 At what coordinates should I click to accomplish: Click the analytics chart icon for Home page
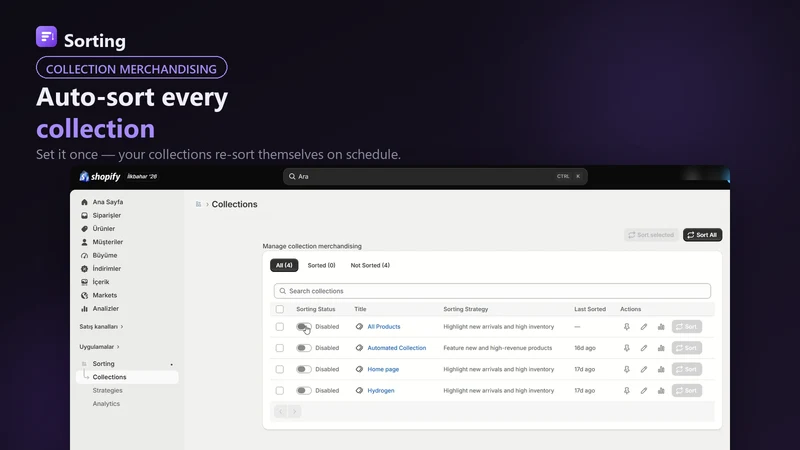661,369
